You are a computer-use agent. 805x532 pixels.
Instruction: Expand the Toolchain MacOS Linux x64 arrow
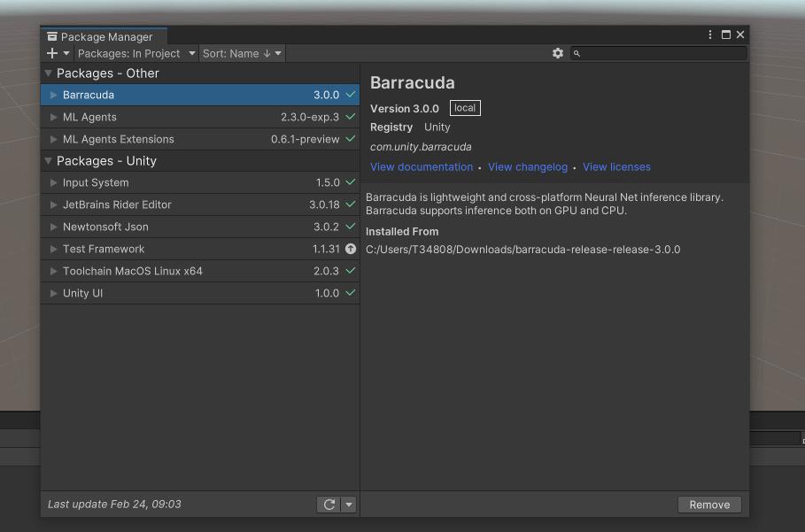(x=53, y=271)
